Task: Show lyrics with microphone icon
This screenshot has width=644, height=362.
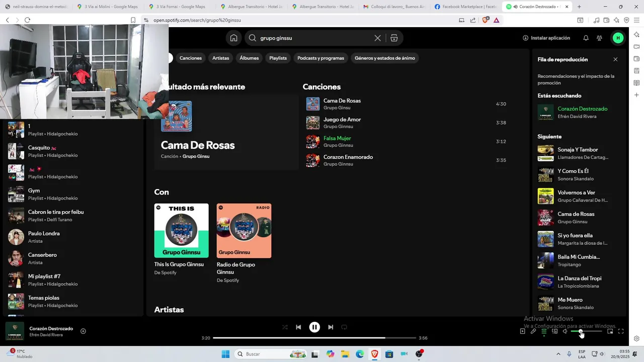Action: 533,331
